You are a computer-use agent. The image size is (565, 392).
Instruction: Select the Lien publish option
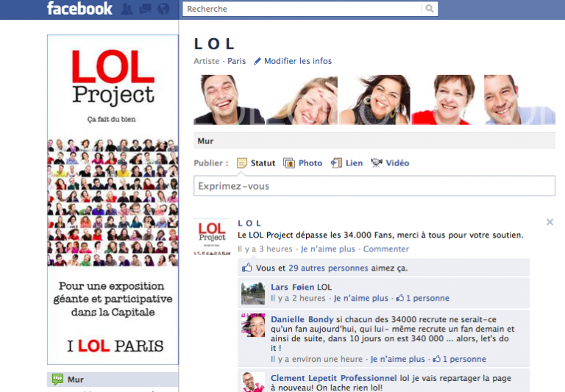tap(347, 163)
